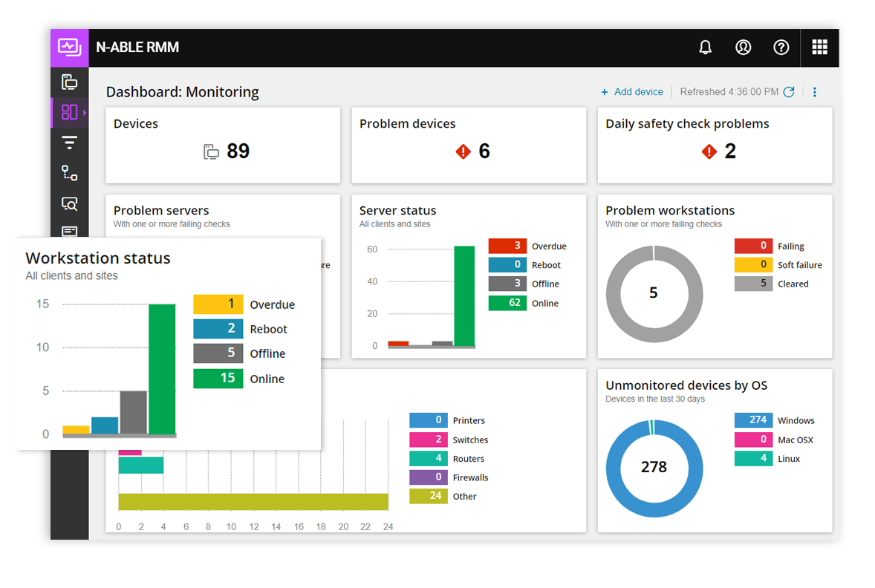Image resolution: width=875 pixels, height=588 pixels.
Task: Click the Help question mark icon
Action: click(x=781, y=47)
